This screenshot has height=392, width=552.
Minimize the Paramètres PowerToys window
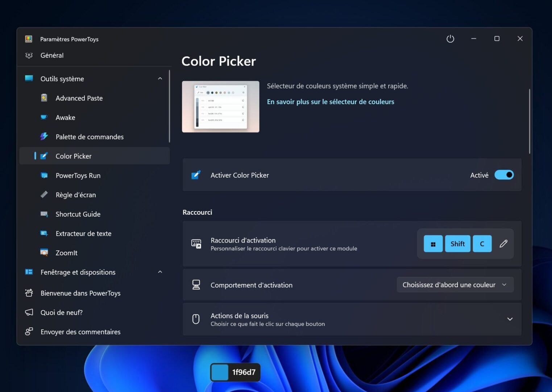(x=473, y=39)
